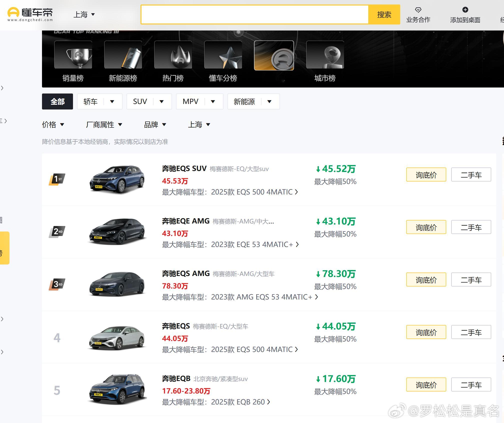Click 询底价 for 奔驰EQS AMG
The width and height of the screenshot is (504, 423).
426,279
